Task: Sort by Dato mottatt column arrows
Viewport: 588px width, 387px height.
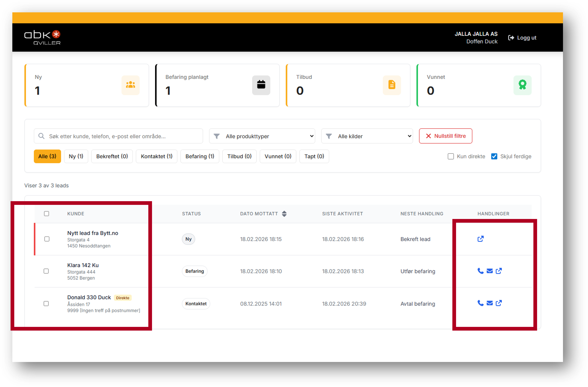Action: pos(284,214)
